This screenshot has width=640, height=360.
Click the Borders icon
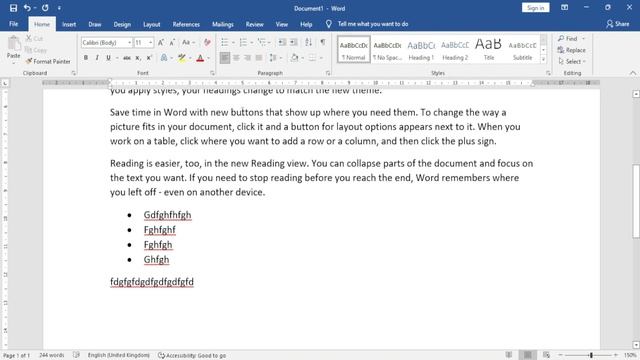312,58
